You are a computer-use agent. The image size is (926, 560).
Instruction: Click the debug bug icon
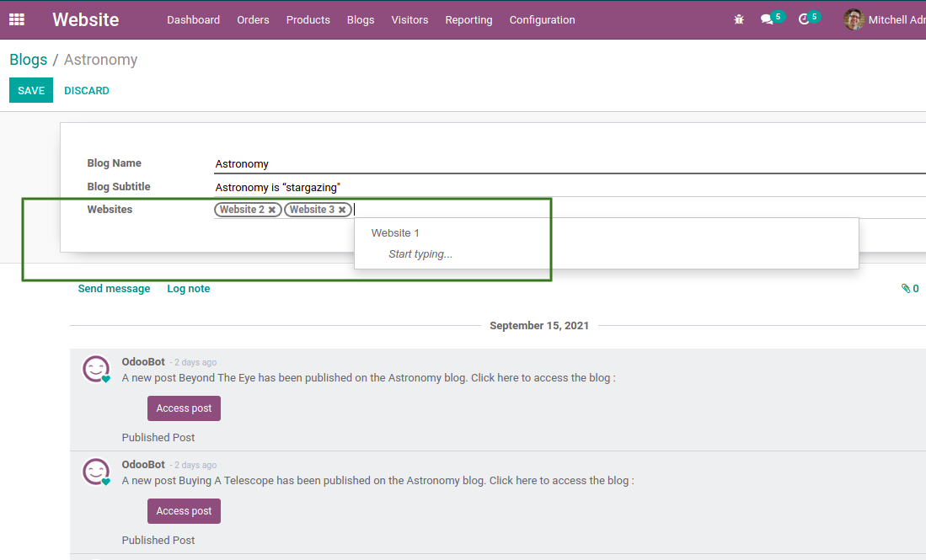pos(739,19)
